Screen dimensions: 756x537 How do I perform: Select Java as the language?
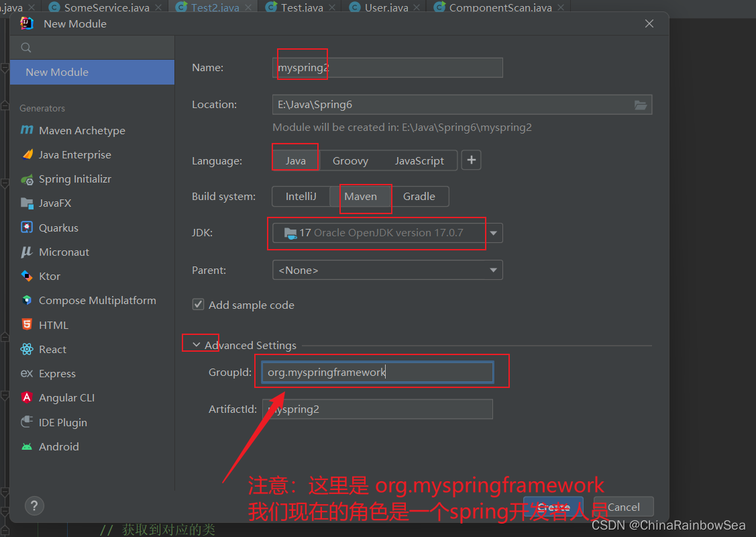tap(296, 160)
